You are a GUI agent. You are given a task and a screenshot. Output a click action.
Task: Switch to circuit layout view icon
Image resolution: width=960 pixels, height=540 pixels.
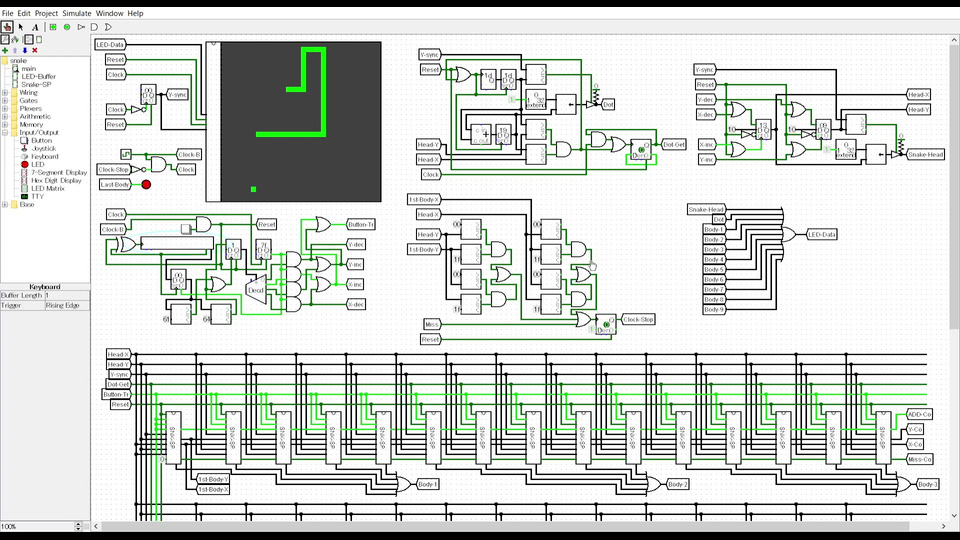pos(28,39)
